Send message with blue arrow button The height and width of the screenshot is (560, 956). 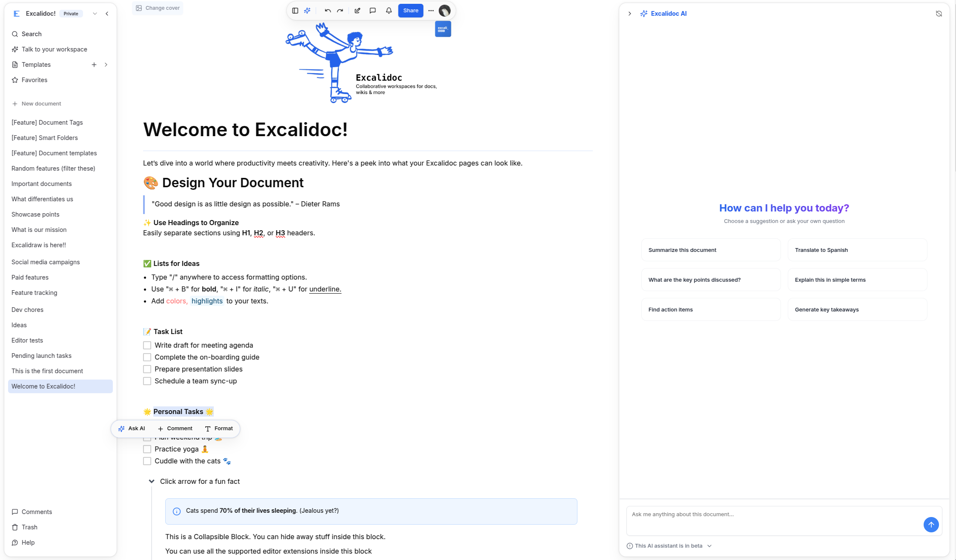click(931, 524)
